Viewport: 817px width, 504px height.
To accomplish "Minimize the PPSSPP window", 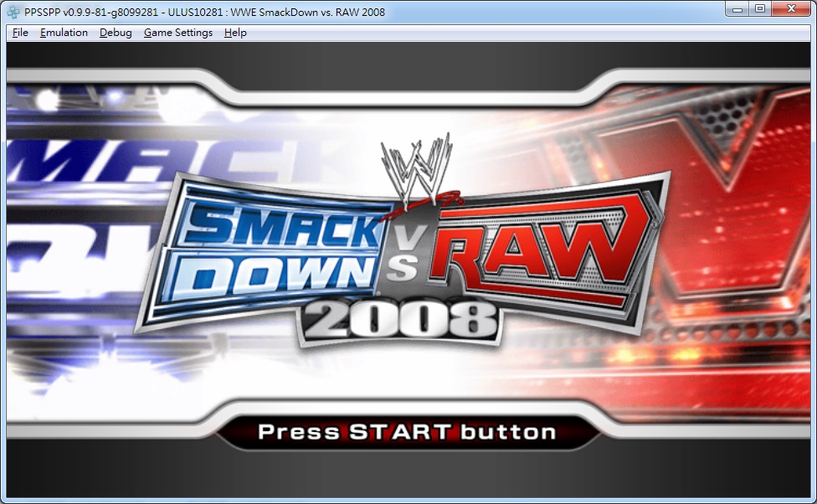I will (737, 8).
